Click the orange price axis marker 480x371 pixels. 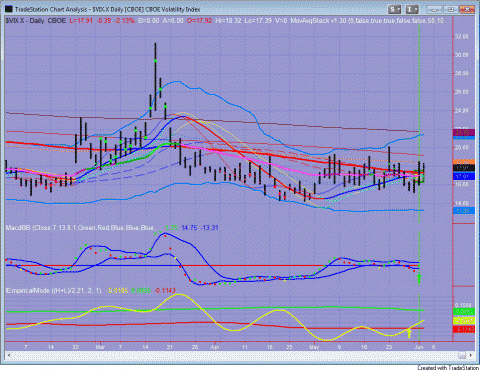(464, 162)
